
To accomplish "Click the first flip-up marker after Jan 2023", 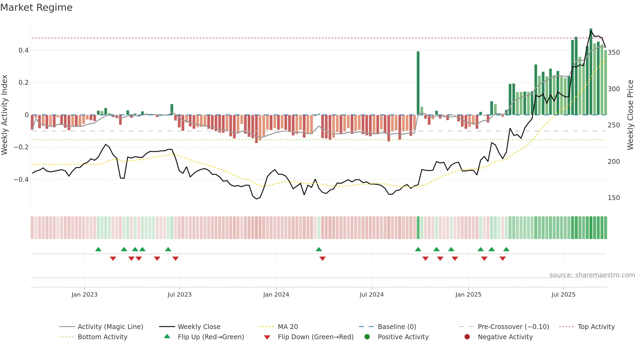I will pos(98,249).
